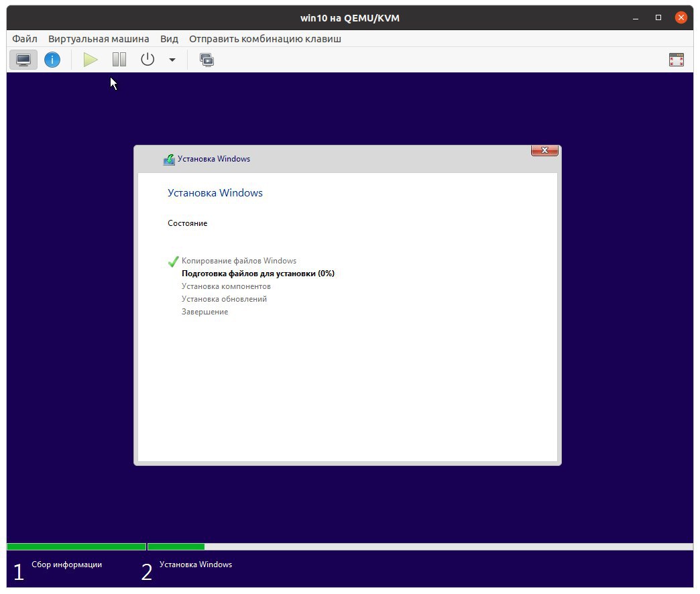
Task: Expand shutdown options dropdown arrow
Action: click(x=172, y=60)
